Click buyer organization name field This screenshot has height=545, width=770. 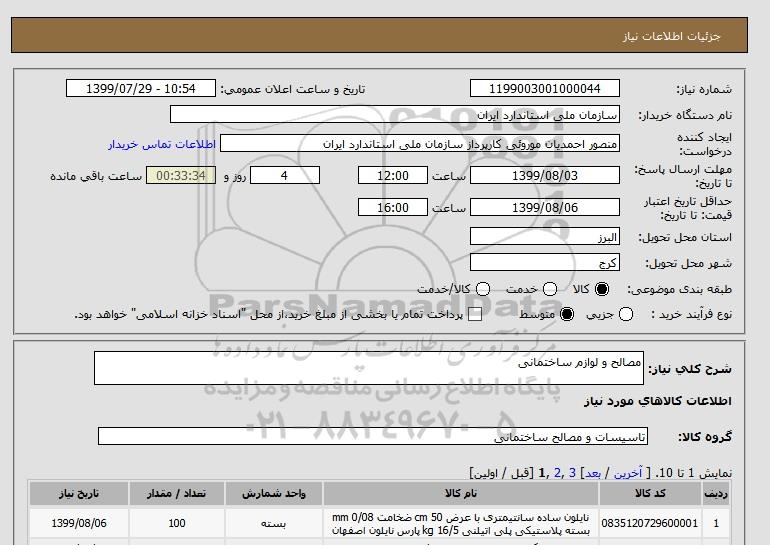(395, 114)
